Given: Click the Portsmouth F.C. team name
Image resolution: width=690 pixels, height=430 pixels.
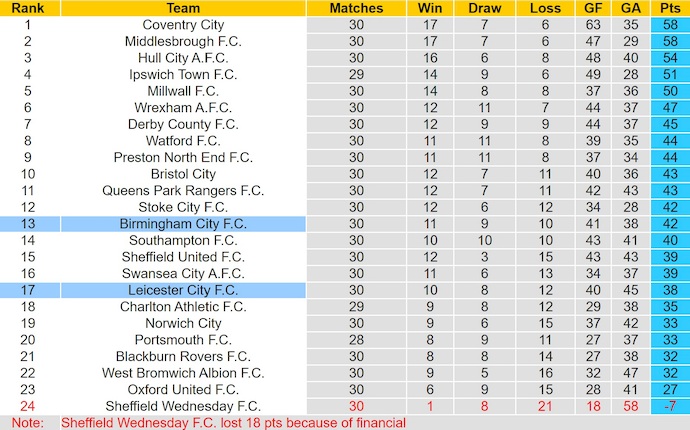Looking at the screenshot, I should [x=183, y=340].
